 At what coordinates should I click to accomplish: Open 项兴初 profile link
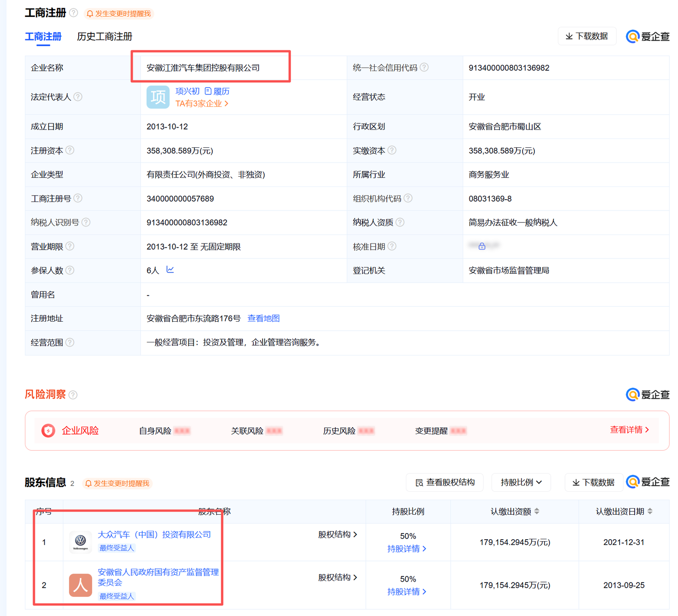point(187,91)
